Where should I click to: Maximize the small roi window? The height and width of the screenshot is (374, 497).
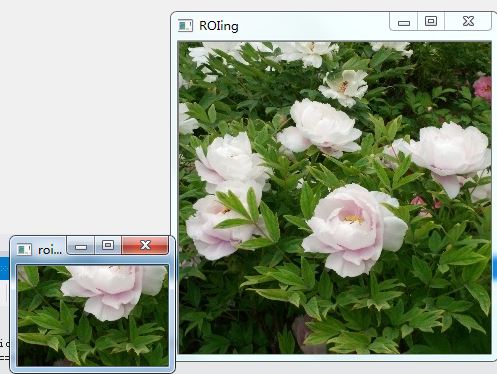tap(108, 246)
